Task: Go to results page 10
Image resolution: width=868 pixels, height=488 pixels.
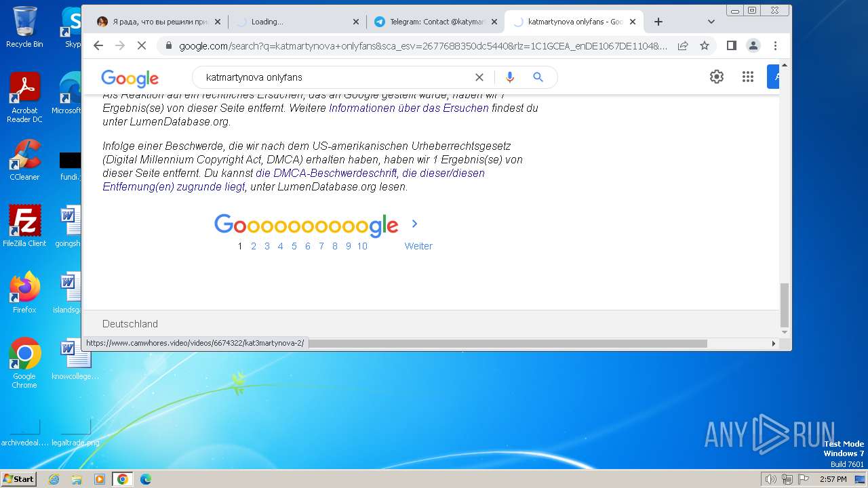Action: coord(362,246)
